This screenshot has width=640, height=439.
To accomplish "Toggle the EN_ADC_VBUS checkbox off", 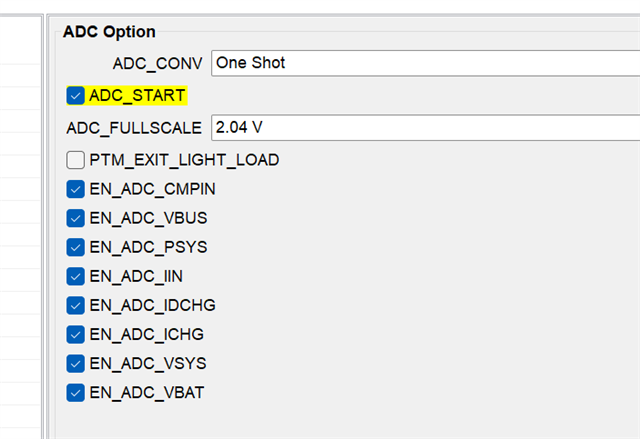I will (x=75, y=217).
